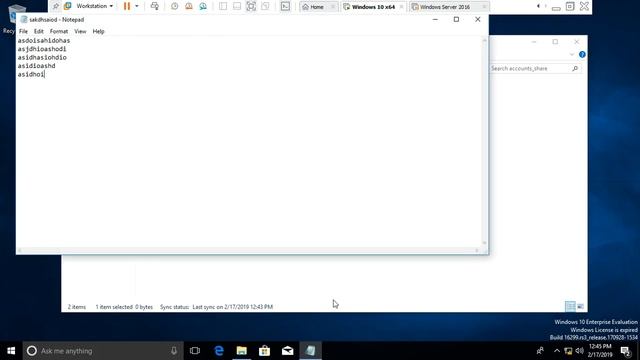
Task: Open Mail app from taskbar
Action: pos(287,351)
